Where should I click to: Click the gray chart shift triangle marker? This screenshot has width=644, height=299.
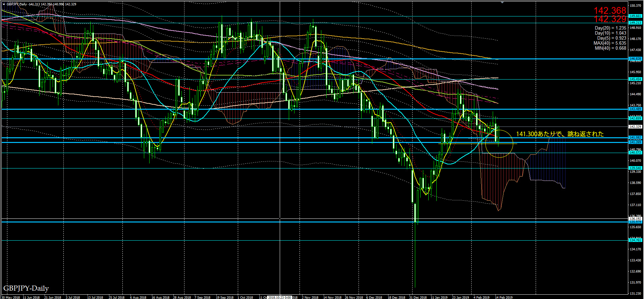tap(502, 2)
